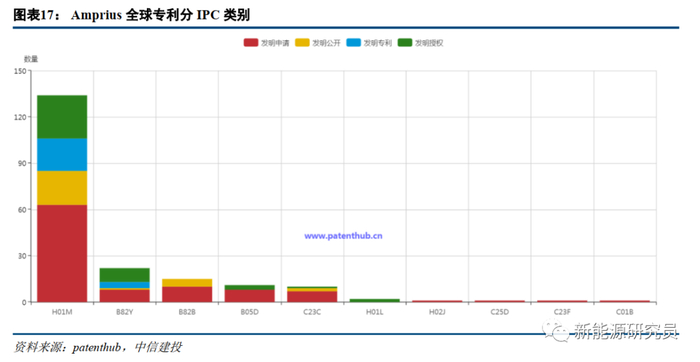Click the WeChat logo watermark icon
The width and height of the screenshot is (700, 362).
click(x=556, y=331)
